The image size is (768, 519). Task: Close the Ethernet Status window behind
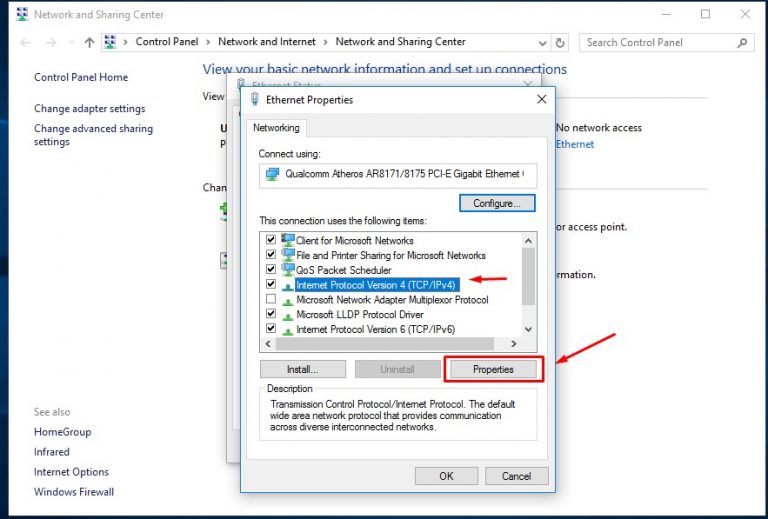pyautogui.click(x=528, y=84)
